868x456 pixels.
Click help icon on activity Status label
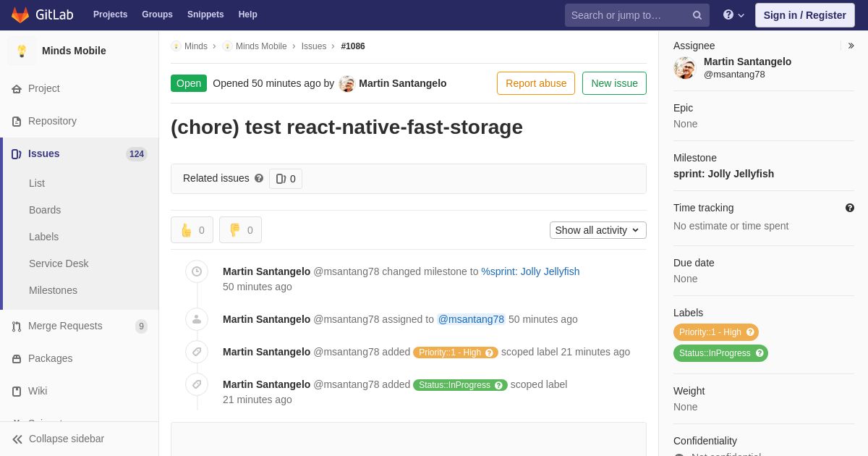point(498,385)
